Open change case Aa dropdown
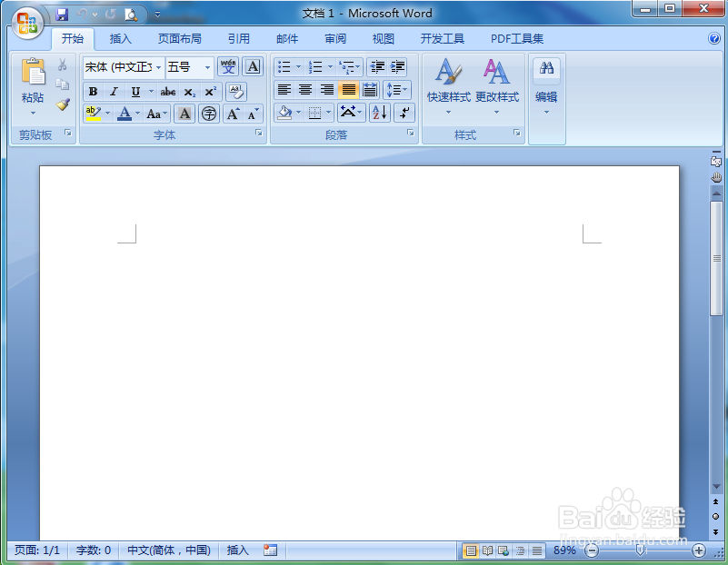The image size is (728, 565). [157, 114]
